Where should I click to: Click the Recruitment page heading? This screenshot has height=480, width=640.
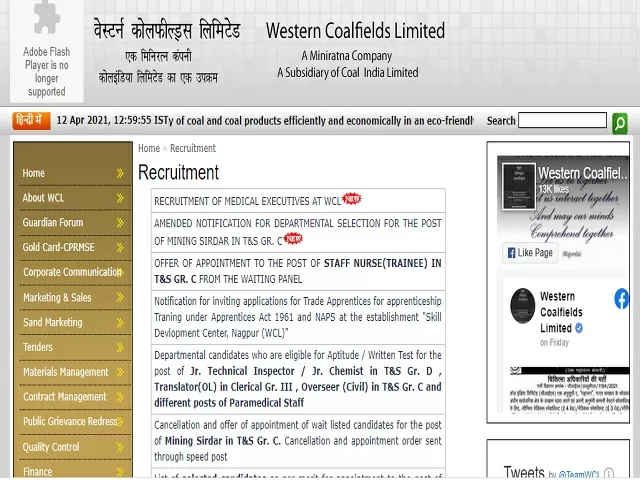pyautogui.click(x=178, y=173)
